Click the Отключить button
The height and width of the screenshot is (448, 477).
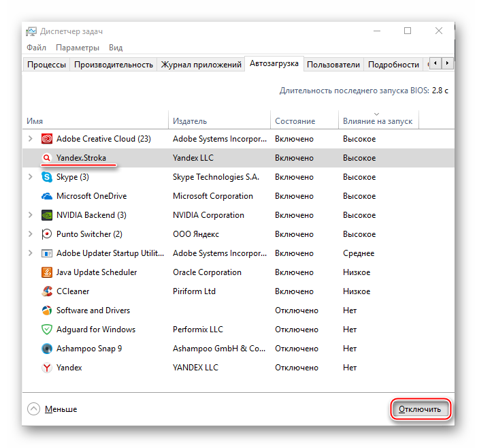tap(420, 409)
